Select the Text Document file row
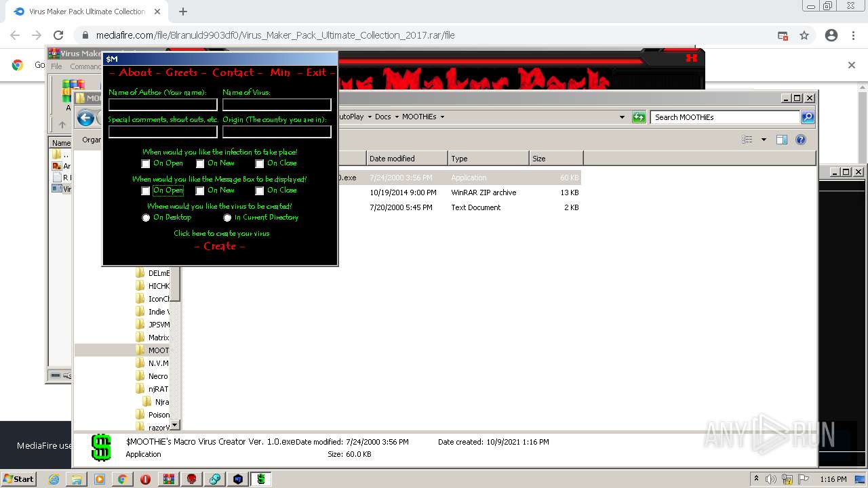The image size is (868, 488). pos(459,207)
